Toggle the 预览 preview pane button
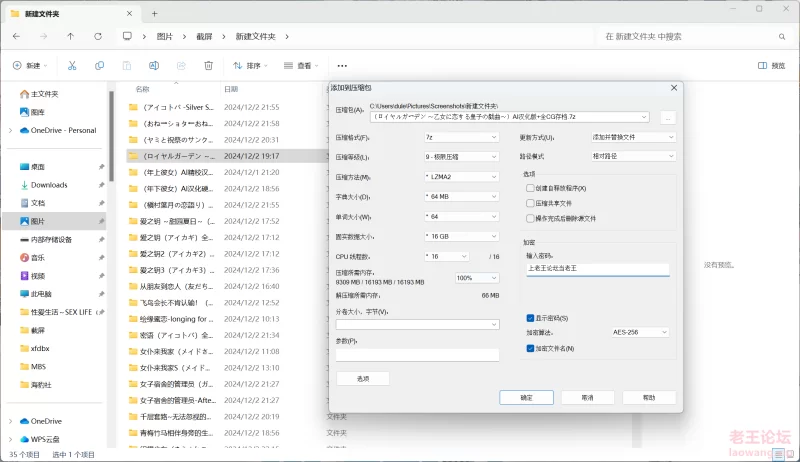Screen dimensions: 800x462 click(x=771, y=65)
